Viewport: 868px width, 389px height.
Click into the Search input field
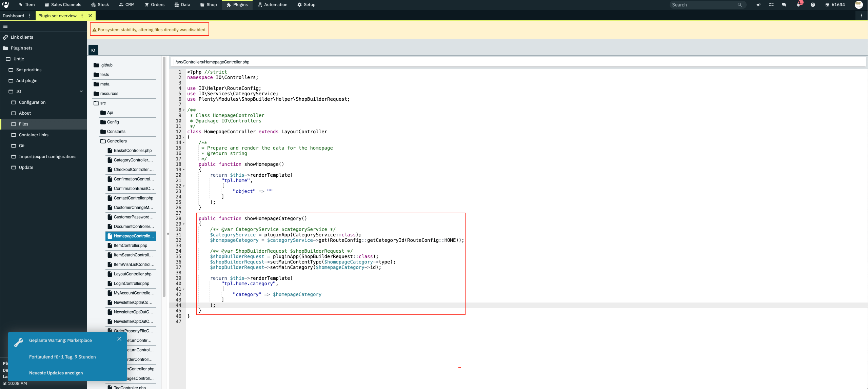pos(702,5)
